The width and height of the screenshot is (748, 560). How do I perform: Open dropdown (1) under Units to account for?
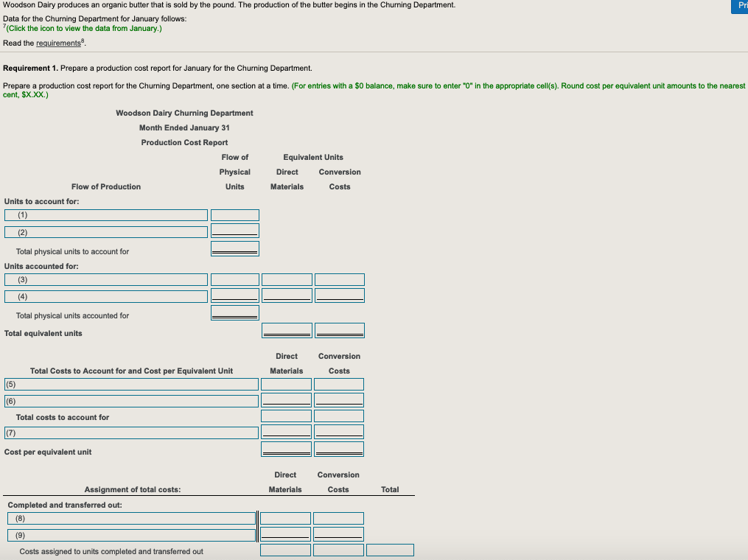click(105, 214)
